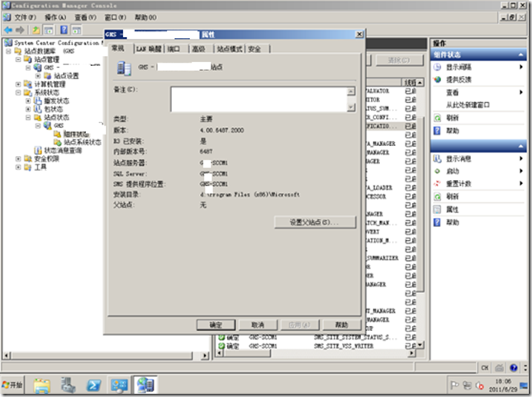Switch to the 端口 tab
532x397 pixels.
click(x=173, y=50)
